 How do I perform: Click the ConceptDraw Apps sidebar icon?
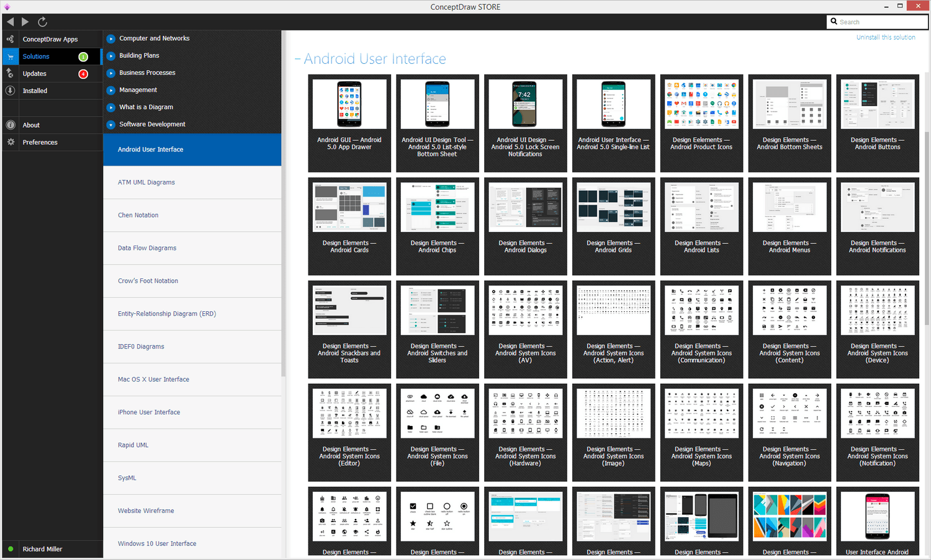coord(10,39)
